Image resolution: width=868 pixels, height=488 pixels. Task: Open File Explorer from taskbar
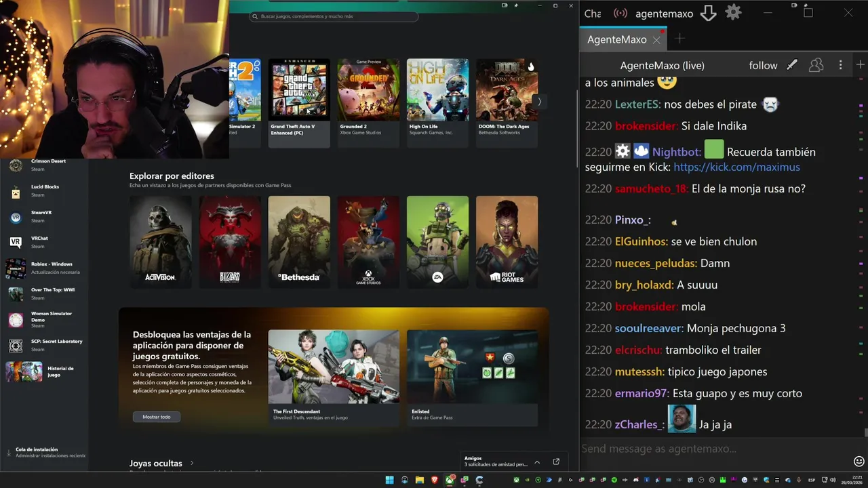click(419, 480)
